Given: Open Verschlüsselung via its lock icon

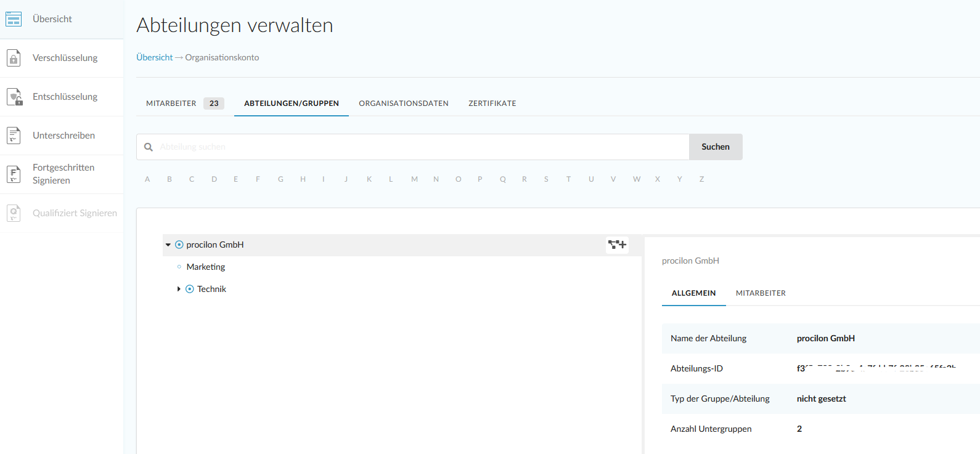Looking at the screenshot, I should click(x=14, y=58).
